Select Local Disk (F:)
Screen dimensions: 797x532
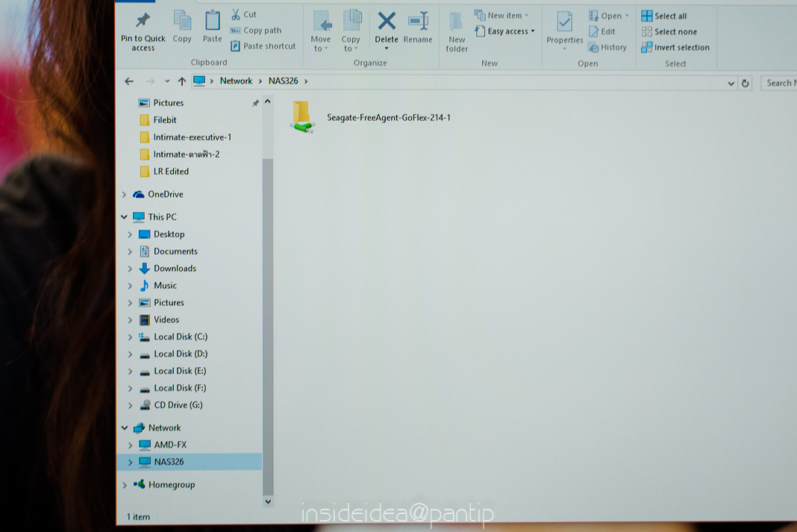click(x=173, y=388)
